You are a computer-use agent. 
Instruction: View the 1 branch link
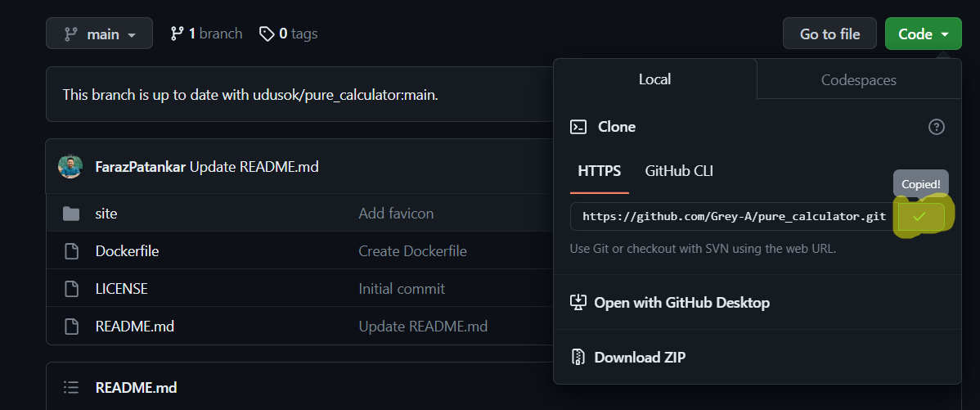tap(206, 34)
